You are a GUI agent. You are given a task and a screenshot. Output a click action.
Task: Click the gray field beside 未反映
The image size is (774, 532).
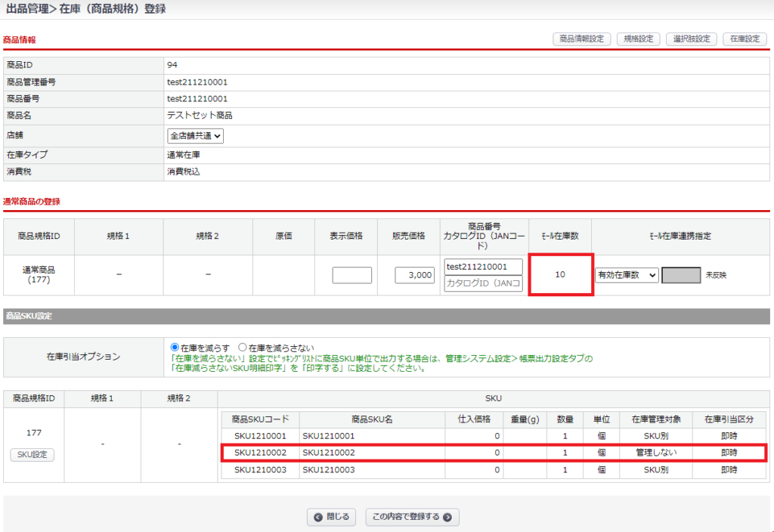681,275
